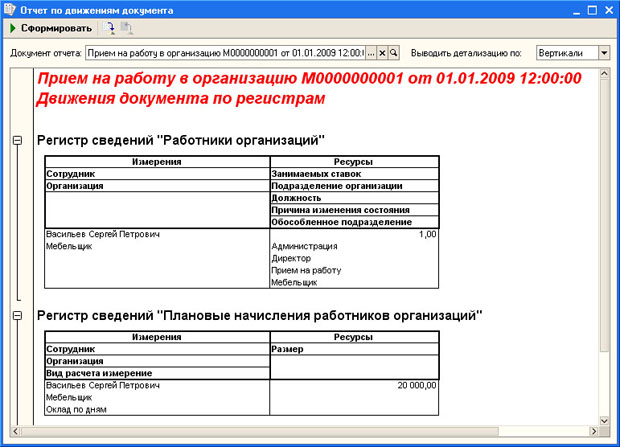This screenshot has height=447, width=620.
Task: Click Организация header in second table
Action: tap(157, 361)
